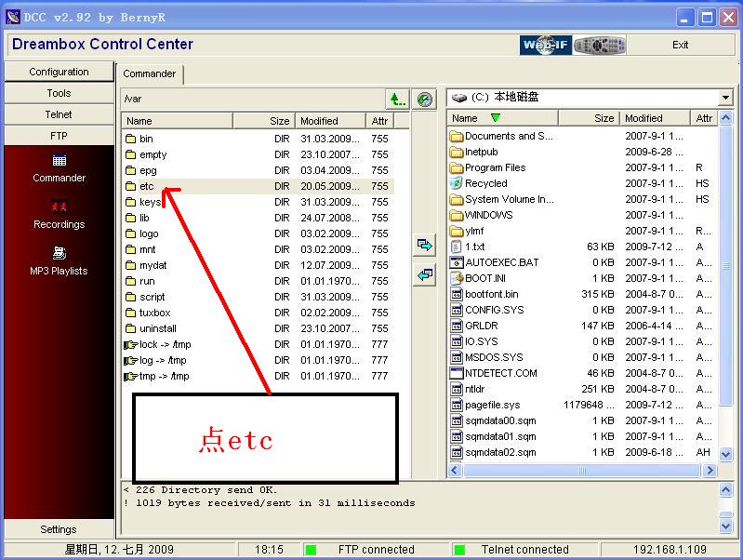743x560 pixels.
Task: Sort remote list by Attr column
Action: 380,121
